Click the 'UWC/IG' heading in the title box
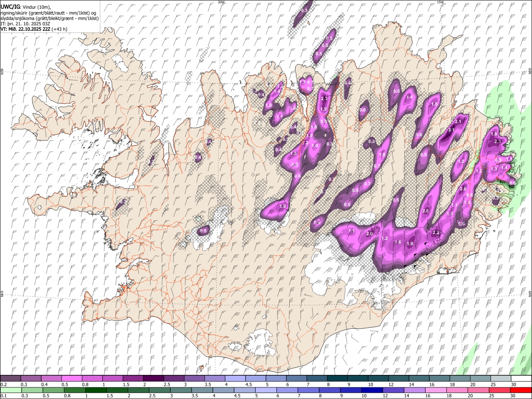 (10, 7)
